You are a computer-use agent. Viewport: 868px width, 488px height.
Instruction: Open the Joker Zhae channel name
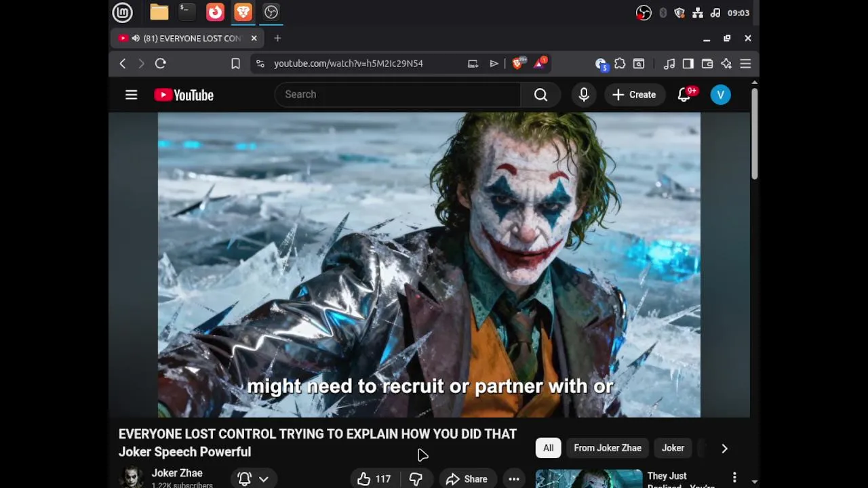[x=177, y=473]
